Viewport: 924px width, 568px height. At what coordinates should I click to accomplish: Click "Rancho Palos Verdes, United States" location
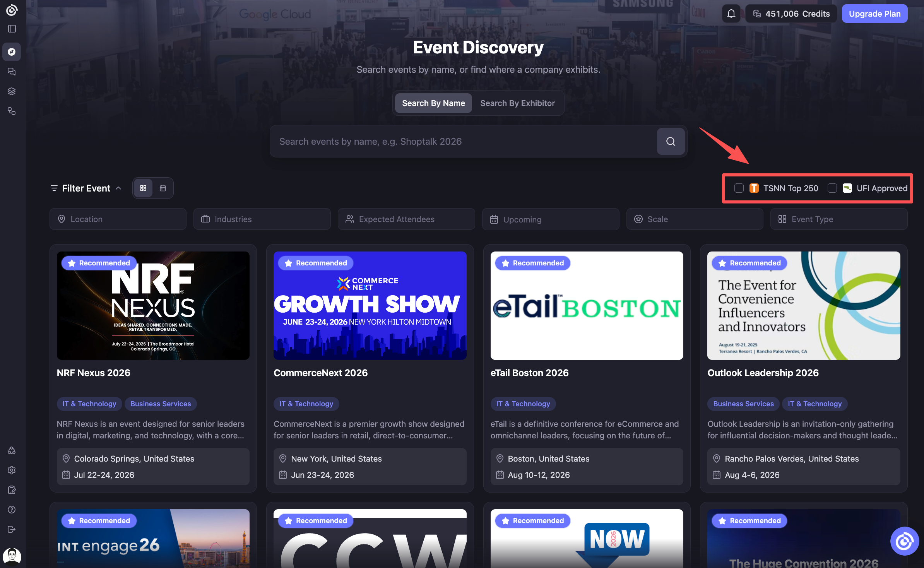point(792,459)
